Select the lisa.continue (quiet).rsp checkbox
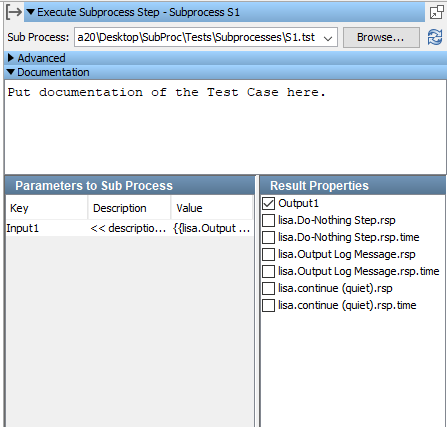447x427 pixels. [268, 288]
